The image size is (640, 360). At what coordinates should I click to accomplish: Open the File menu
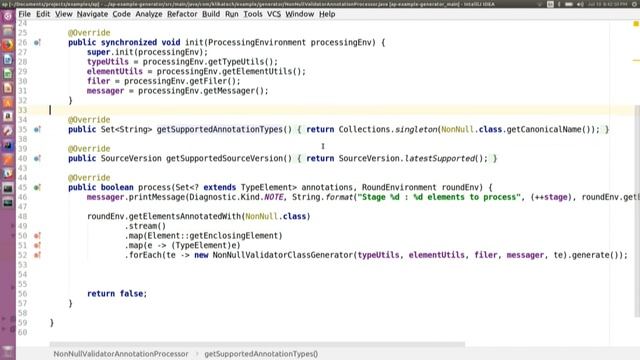pos(24,14)
